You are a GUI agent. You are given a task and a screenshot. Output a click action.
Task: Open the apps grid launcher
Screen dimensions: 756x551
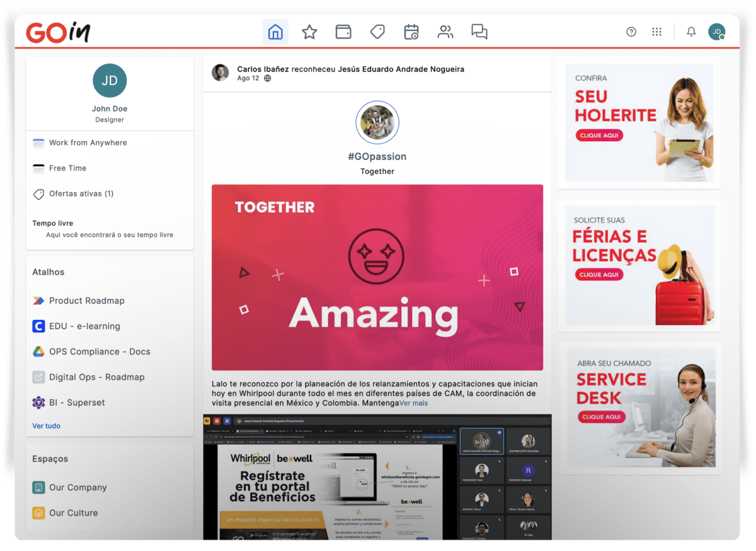pos(656,32)
